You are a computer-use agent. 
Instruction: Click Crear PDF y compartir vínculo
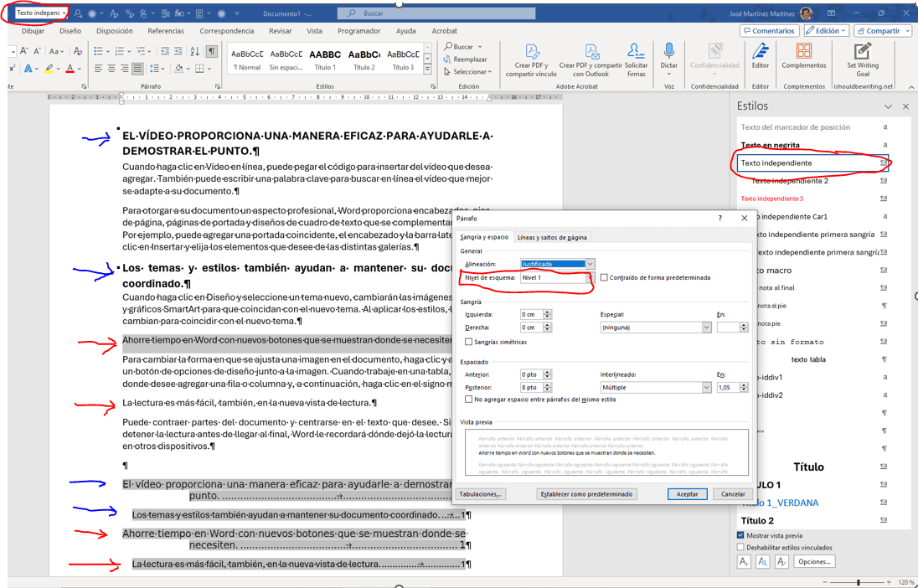[534, 60]
